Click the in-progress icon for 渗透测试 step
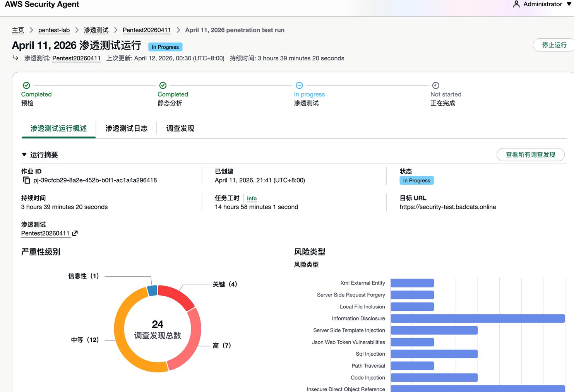The height and width of the screenshot is (392, 574). tap(299, 86)
